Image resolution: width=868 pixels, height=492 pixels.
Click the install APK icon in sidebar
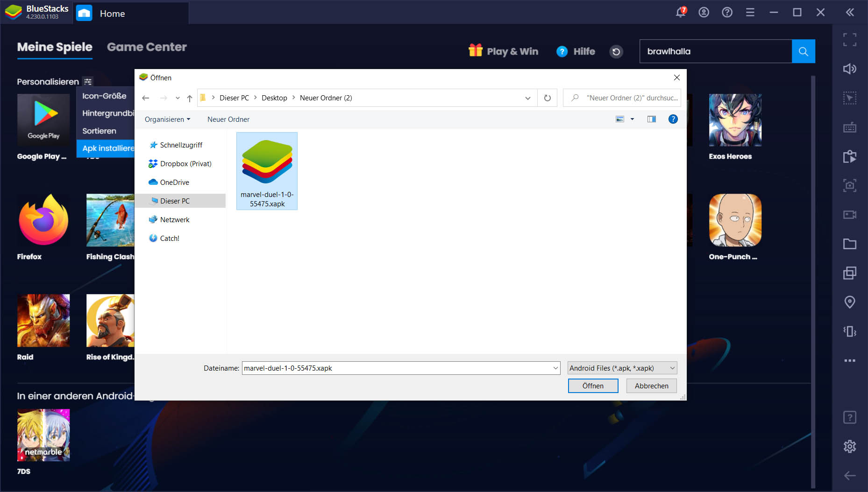[x=850, y=156]
